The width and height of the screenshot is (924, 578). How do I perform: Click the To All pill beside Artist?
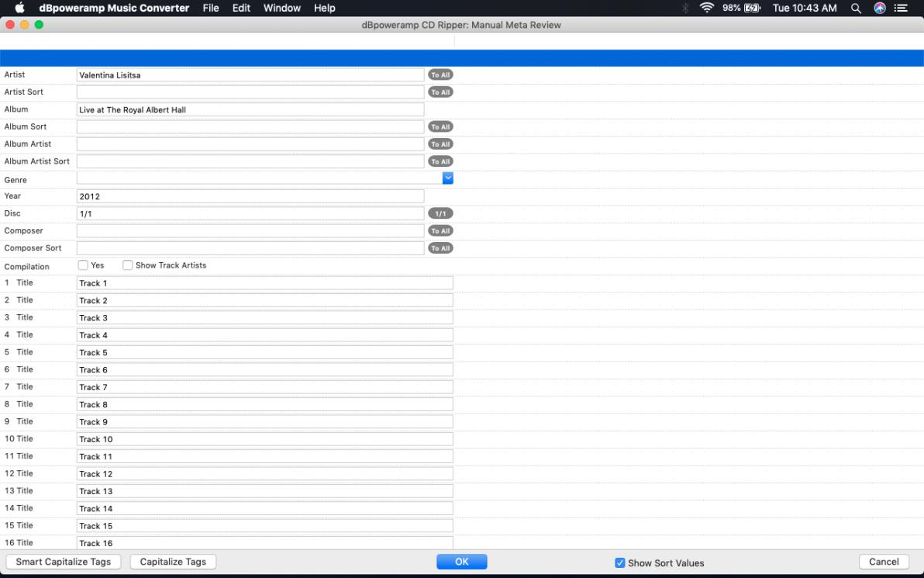point(440,75)
